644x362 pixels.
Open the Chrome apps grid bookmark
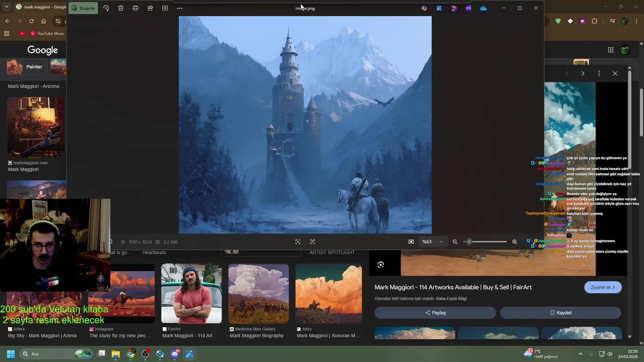point(7,34)
